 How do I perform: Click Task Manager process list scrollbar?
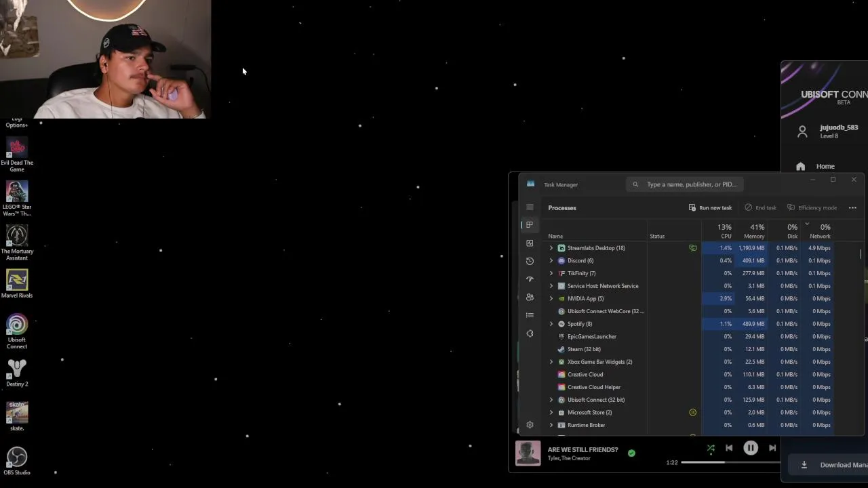[x=861, y=253]
